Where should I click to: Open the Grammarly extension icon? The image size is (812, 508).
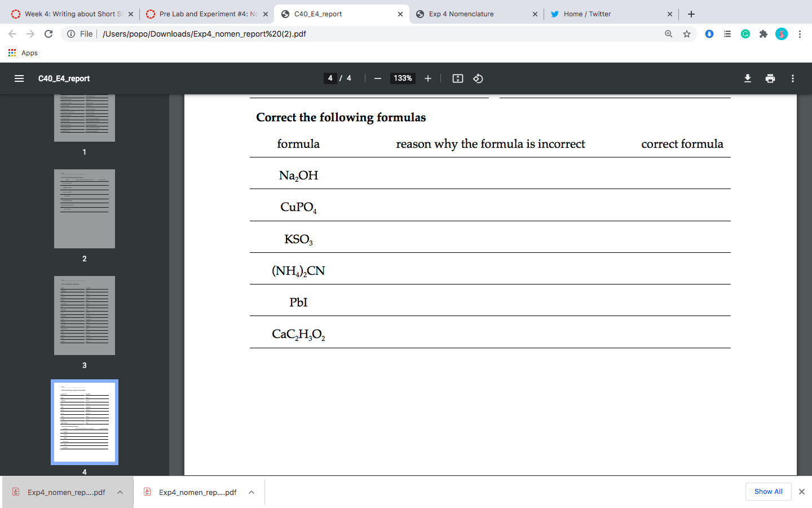745,34
